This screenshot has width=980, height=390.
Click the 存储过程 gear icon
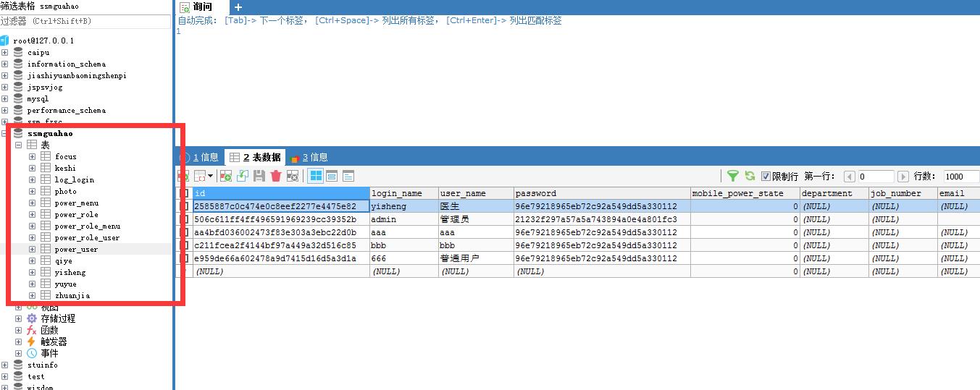pyautogui.click(x=32, y=318)
